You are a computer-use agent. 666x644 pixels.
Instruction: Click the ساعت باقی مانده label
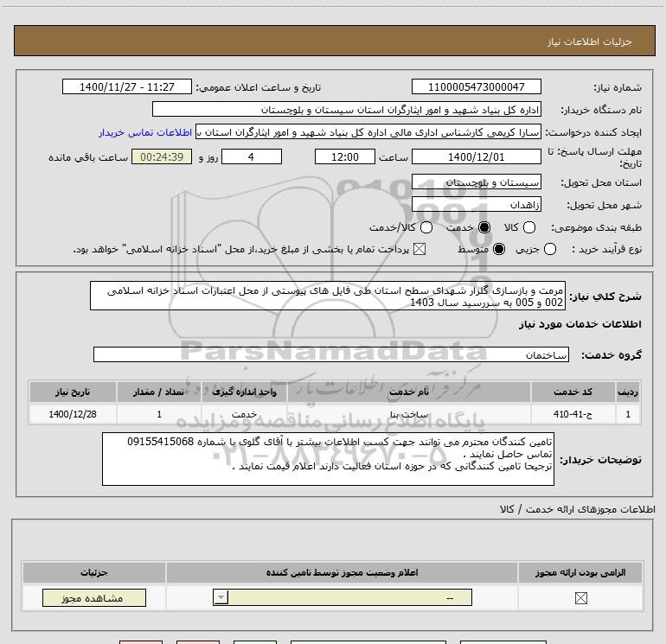pos(88,157)
